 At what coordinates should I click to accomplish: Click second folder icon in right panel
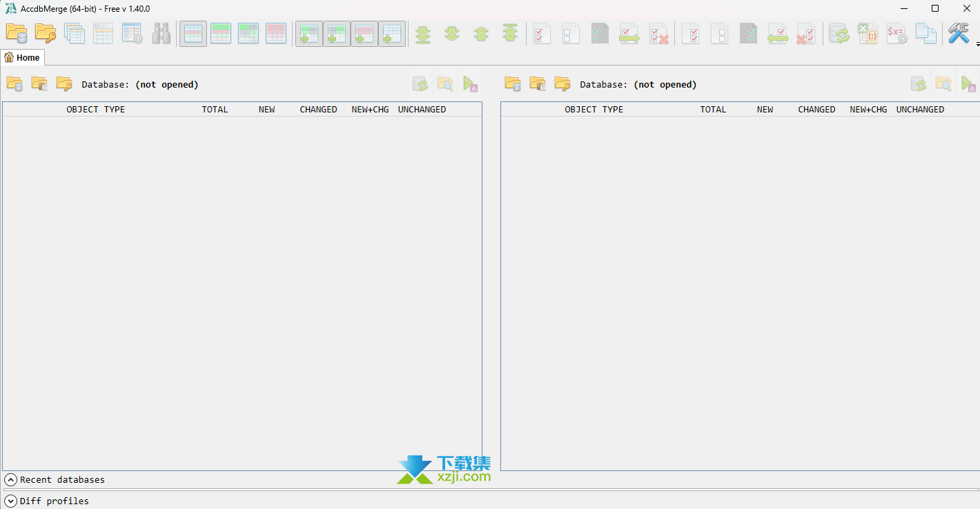point(538,84)
